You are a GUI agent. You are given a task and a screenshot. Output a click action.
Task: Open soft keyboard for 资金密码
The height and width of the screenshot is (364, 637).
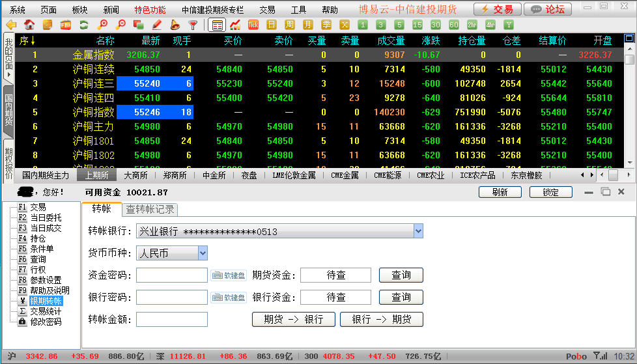229,275
